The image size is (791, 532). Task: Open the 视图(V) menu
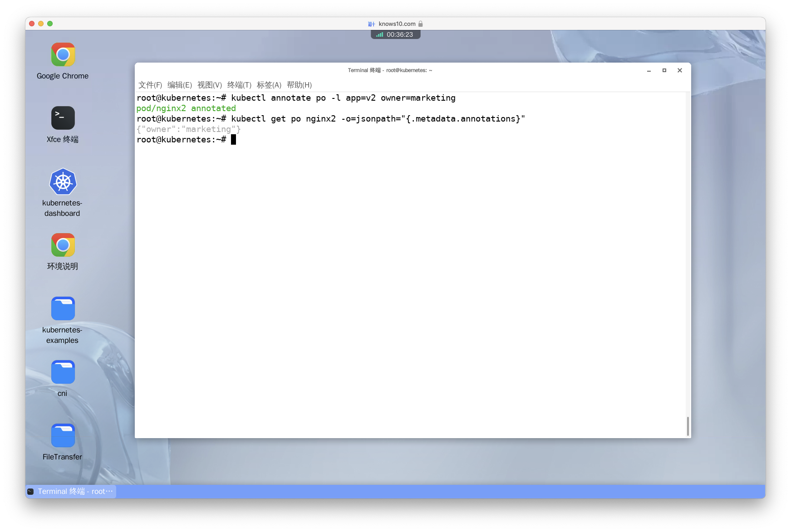210,85
